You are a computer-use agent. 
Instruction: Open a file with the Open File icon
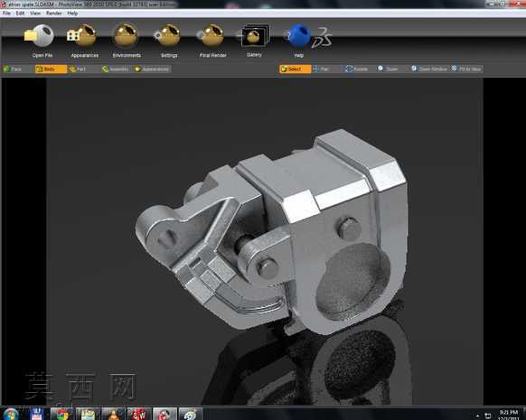(x=40, y=35)
